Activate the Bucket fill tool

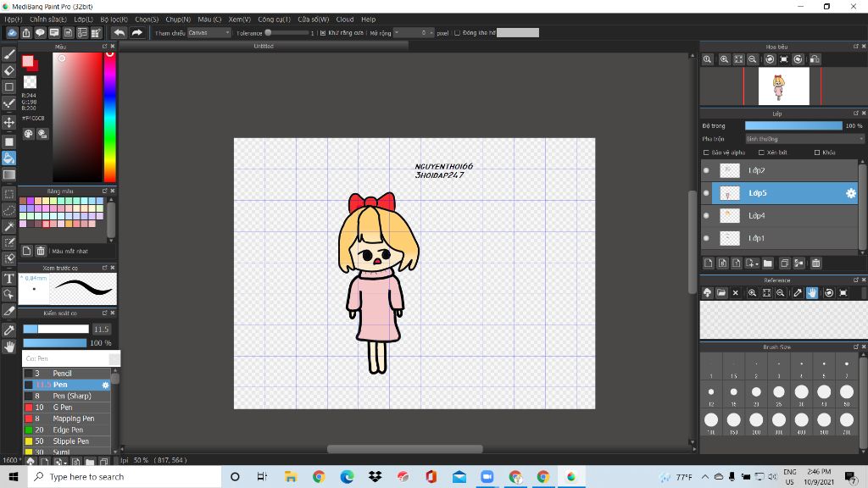click(x=8, y=158)
